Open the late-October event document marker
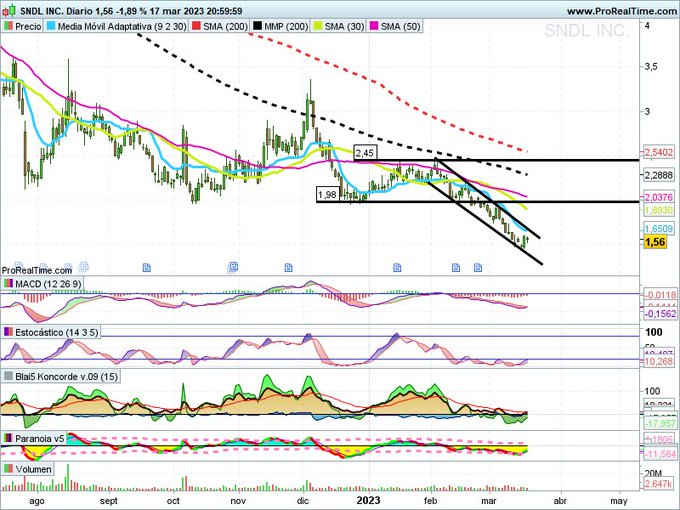The image size is (680, 510). coord(233,267)
